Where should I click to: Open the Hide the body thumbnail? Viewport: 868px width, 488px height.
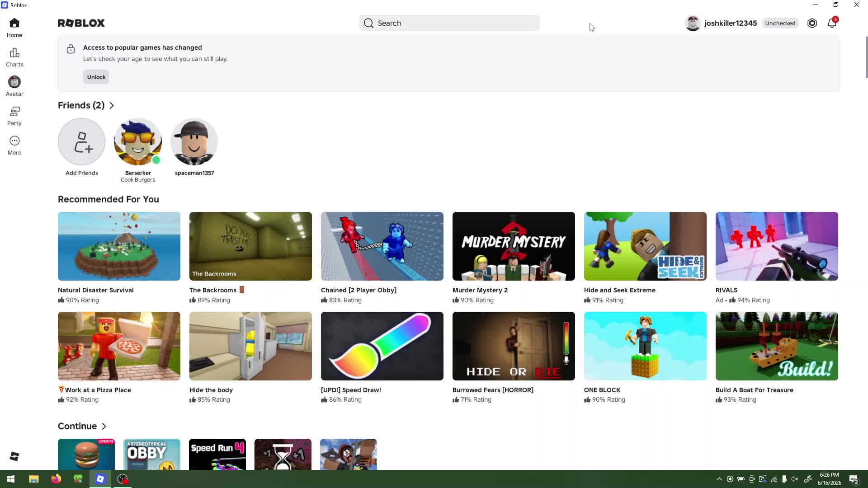click(x=250, y=346)
